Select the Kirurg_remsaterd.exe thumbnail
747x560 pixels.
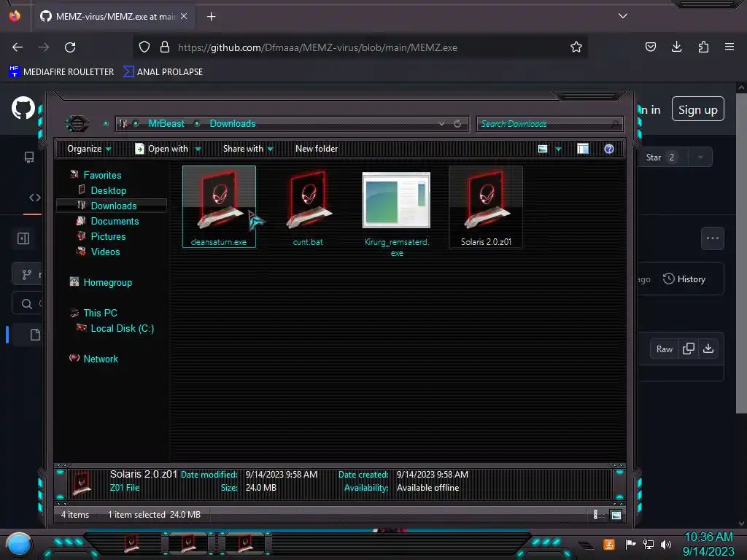click(x=396, y=200)
